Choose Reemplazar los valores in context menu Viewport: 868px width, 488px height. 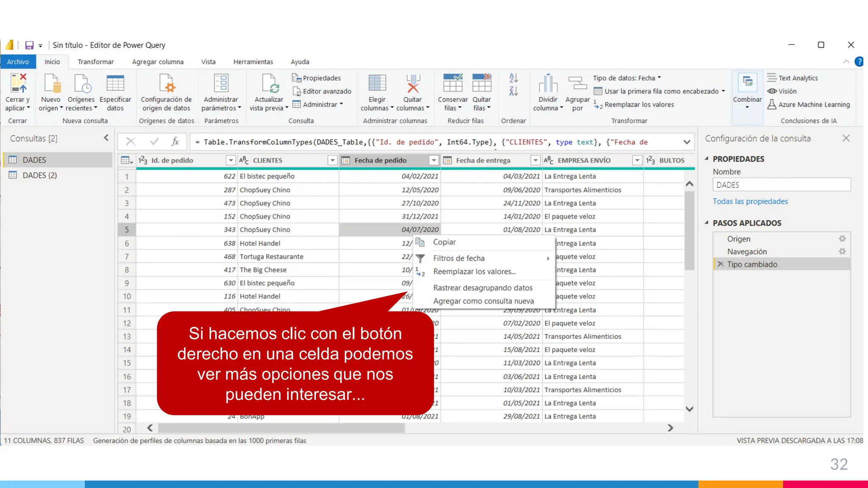coord(474,272)
